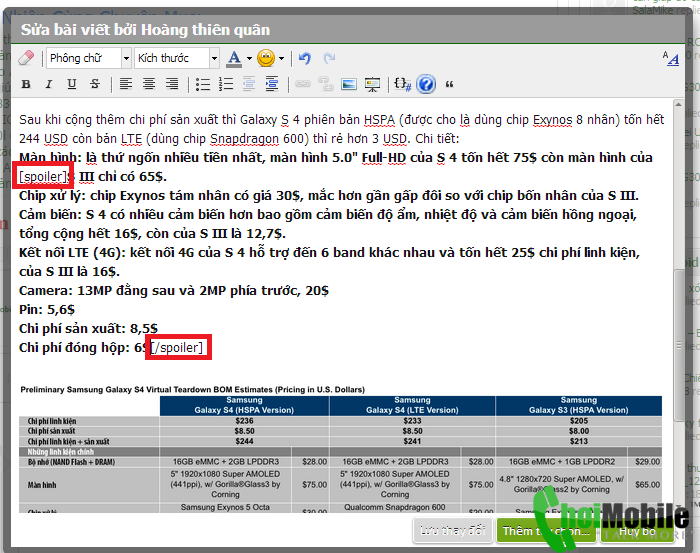Click the undo arrow icon

tap(305, 58)
